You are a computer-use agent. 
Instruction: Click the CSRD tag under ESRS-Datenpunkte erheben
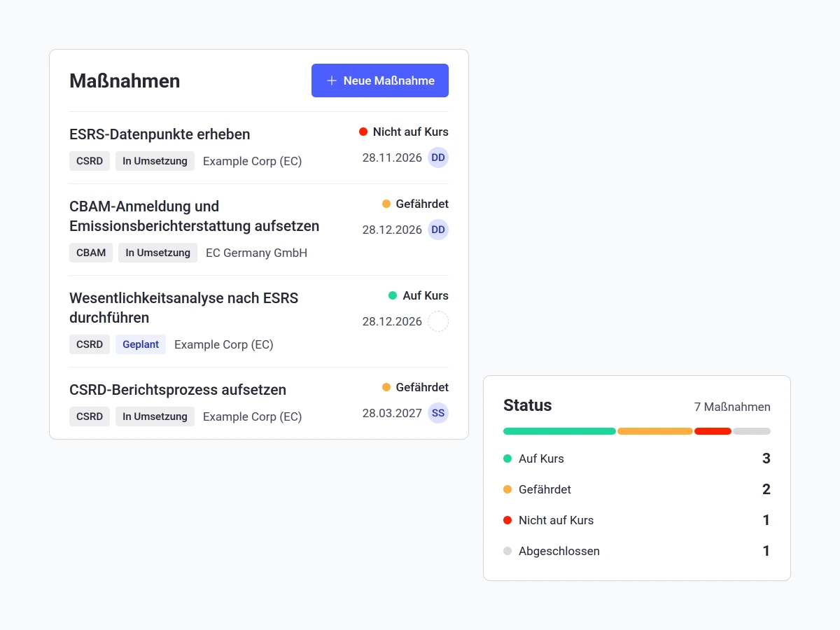point(90,161)
